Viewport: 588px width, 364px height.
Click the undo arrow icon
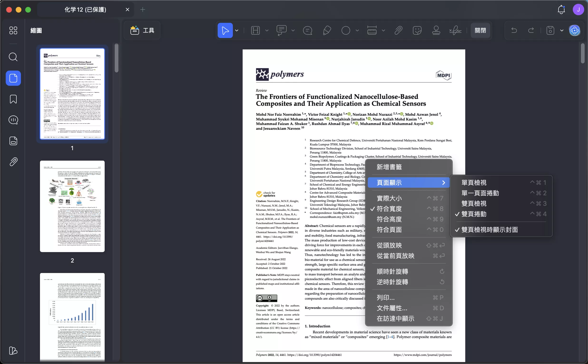pyautogui.click(x=514, y=30)
